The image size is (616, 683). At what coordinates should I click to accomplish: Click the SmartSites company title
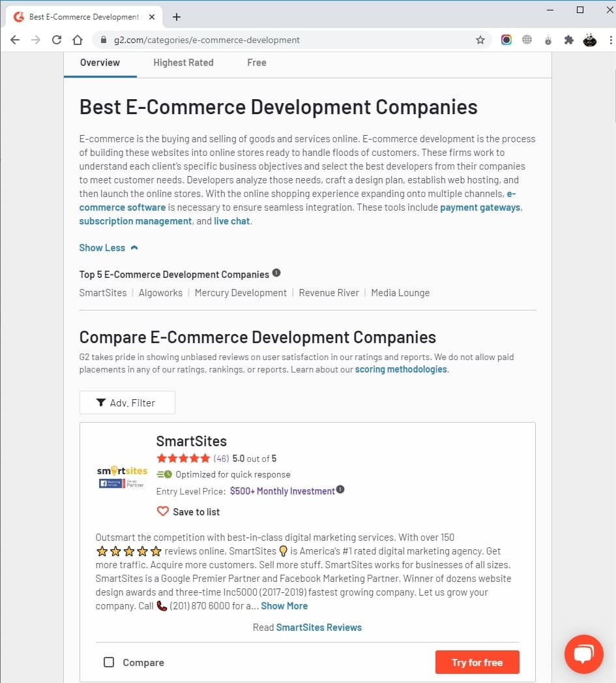point(192,441)
